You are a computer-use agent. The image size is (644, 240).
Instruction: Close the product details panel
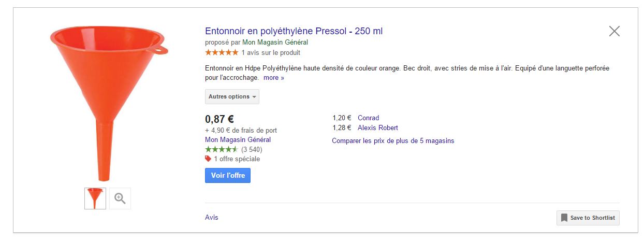pyautogui.click(x=614, y=31)
